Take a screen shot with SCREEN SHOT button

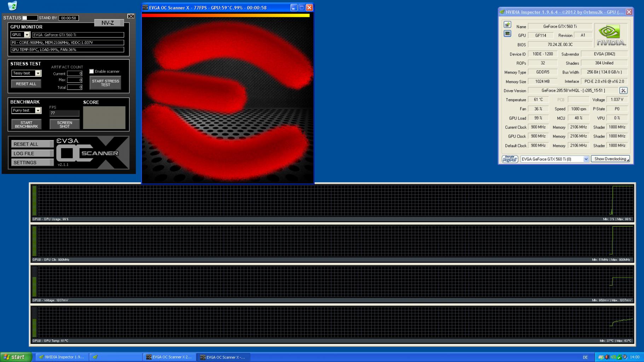point(64,124)
